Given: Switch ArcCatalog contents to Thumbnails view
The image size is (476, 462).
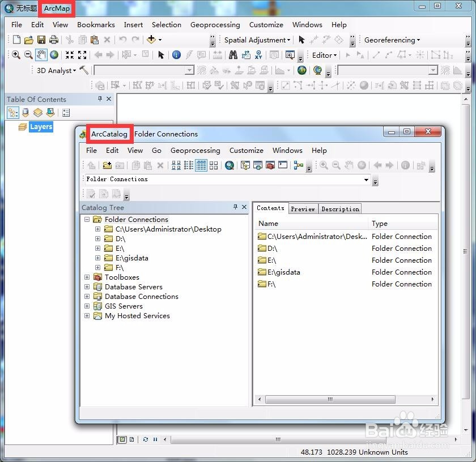Looking at the screenshot, I should click(214, 165).
